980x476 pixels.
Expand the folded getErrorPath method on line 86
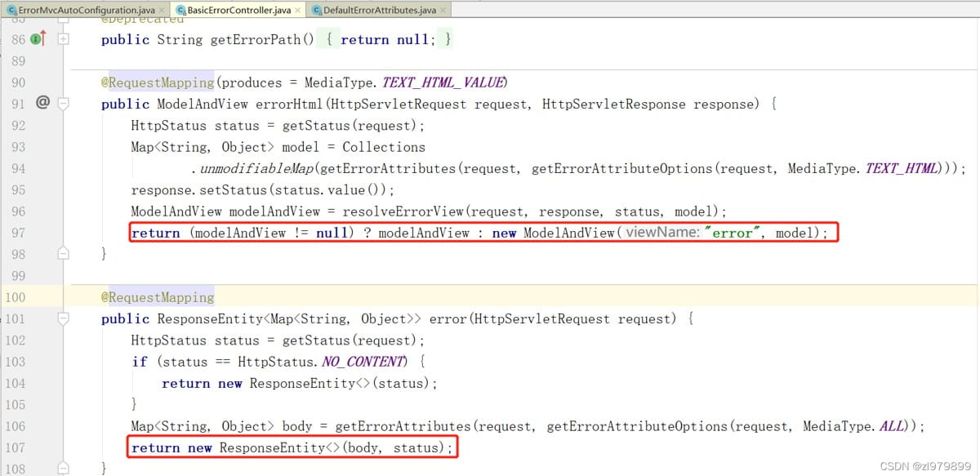(63, 39)
